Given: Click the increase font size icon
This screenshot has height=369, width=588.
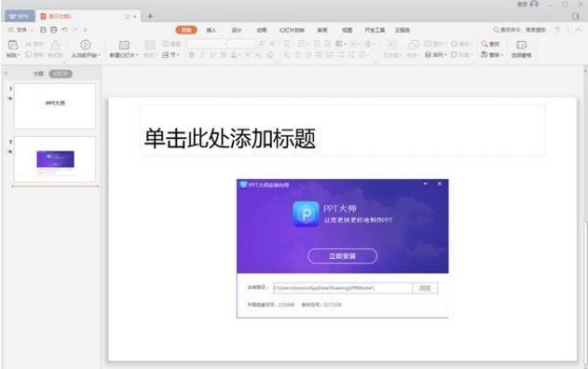Looking at the screenshot, I should 262,44.
